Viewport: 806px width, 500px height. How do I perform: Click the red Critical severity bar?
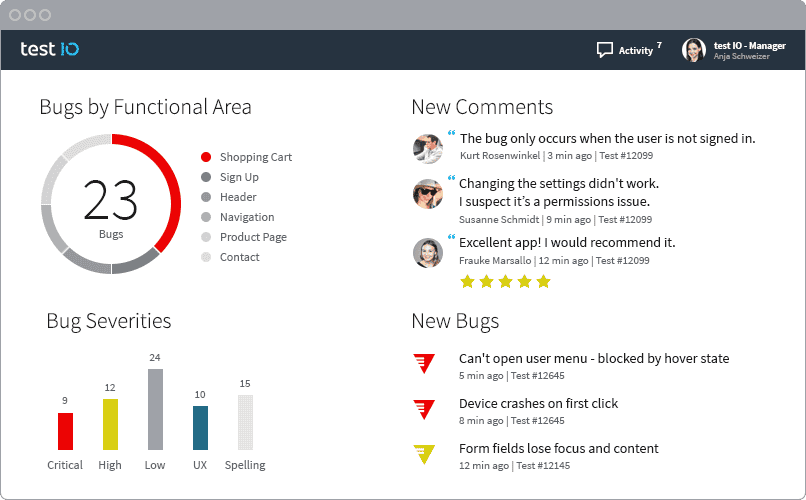click(x=65, y=431)
